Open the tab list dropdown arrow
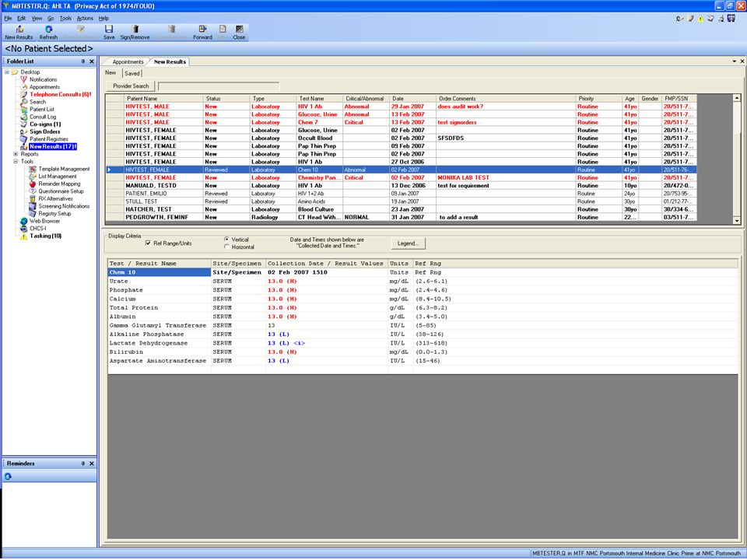Screen dimensions: 747x560 click(x=734, y=61)
